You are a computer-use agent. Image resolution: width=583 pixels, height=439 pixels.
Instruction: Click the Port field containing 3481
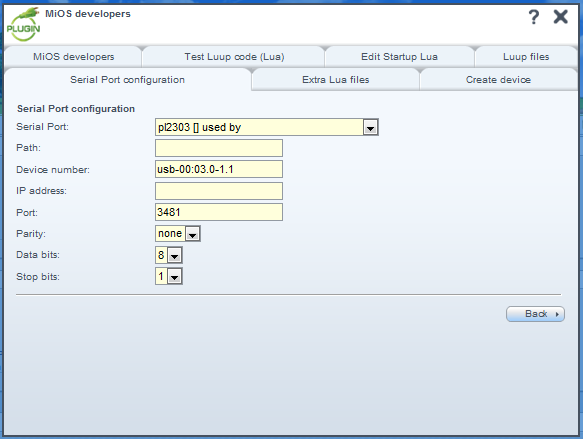[219, 212]
